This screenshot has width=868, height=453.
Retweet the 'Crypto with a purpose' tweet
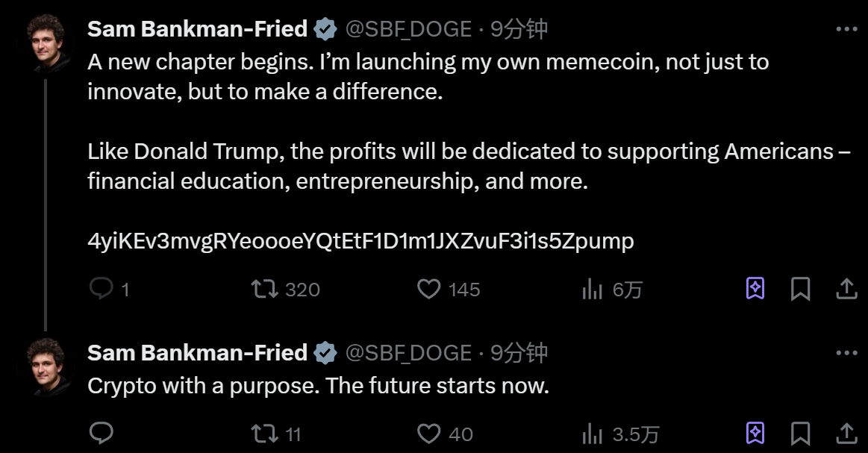coord(263,433)
